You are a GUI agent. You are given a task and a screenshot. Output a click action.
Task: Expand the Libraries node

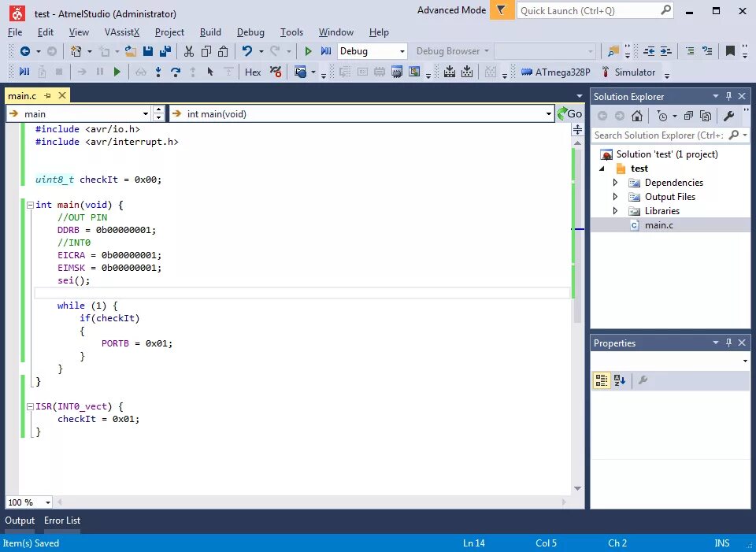tap(615, 211)
